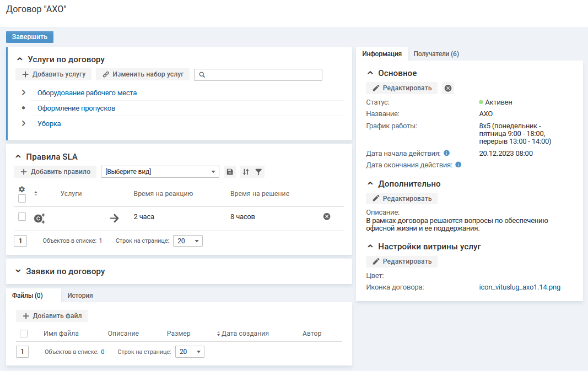Click the SLA rule icon in the table row
Screen dimensions: 588x371
tap(39, 218)
